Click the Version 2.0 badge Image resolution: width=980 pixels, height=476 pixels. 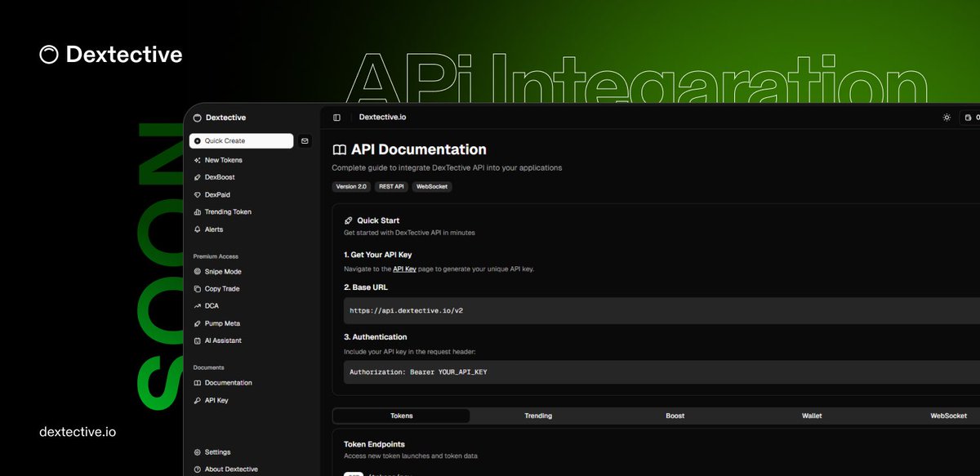352,187
